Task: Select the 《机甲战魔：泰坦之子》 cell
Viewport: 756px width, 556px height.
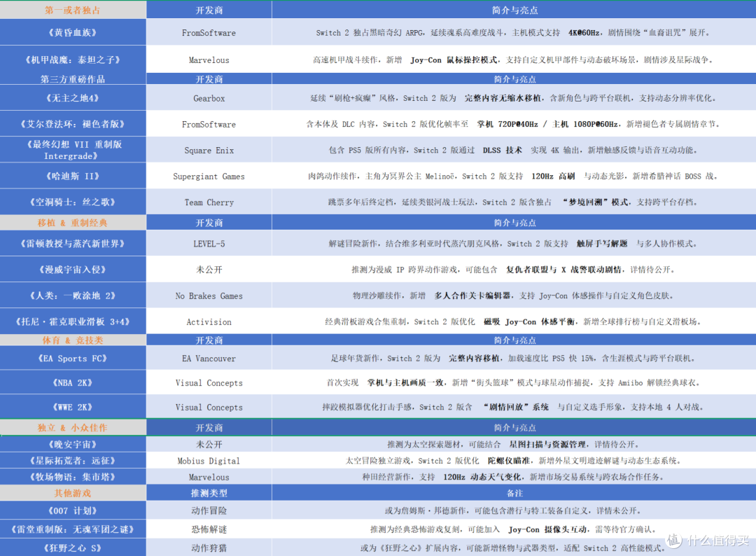Action: [73, 60]
